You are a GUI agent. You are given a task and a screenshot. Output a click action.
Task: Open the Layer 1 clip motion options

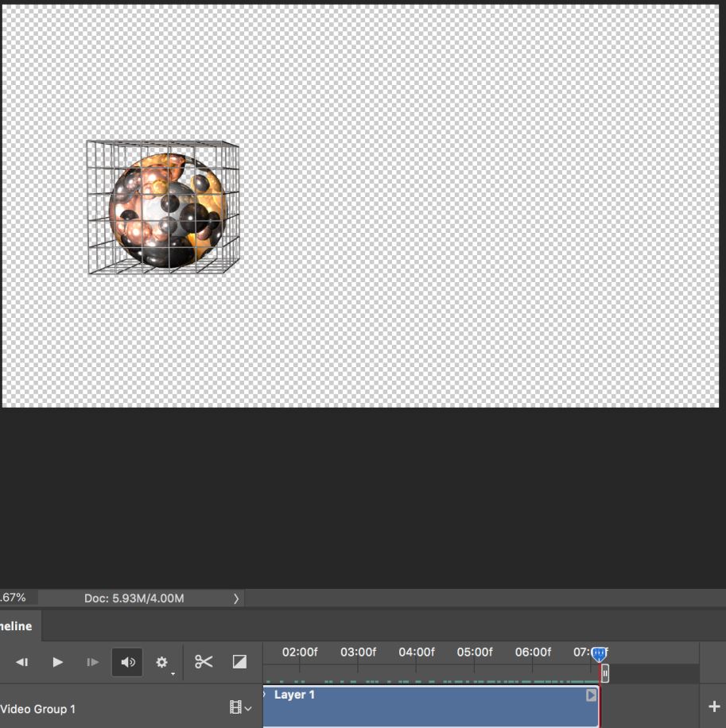pos(591,695)
